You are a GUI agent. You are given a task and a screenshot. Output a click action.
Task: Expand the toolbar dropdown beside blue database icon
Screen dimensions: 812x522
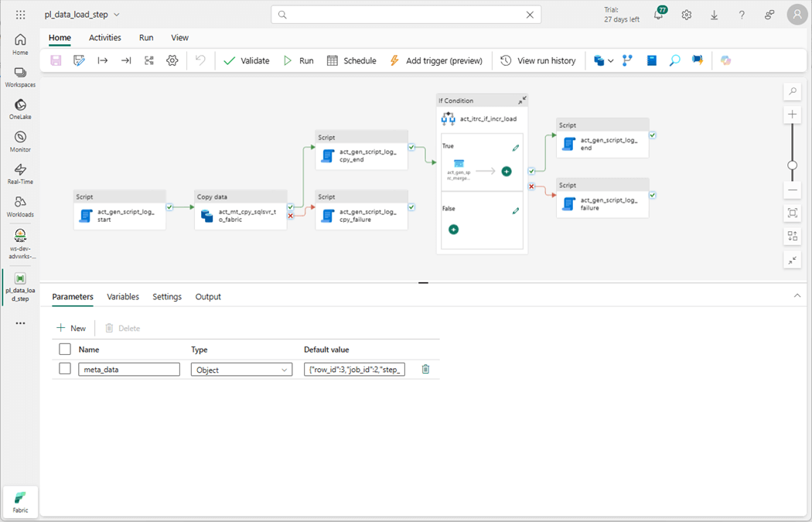coord(611,60)
